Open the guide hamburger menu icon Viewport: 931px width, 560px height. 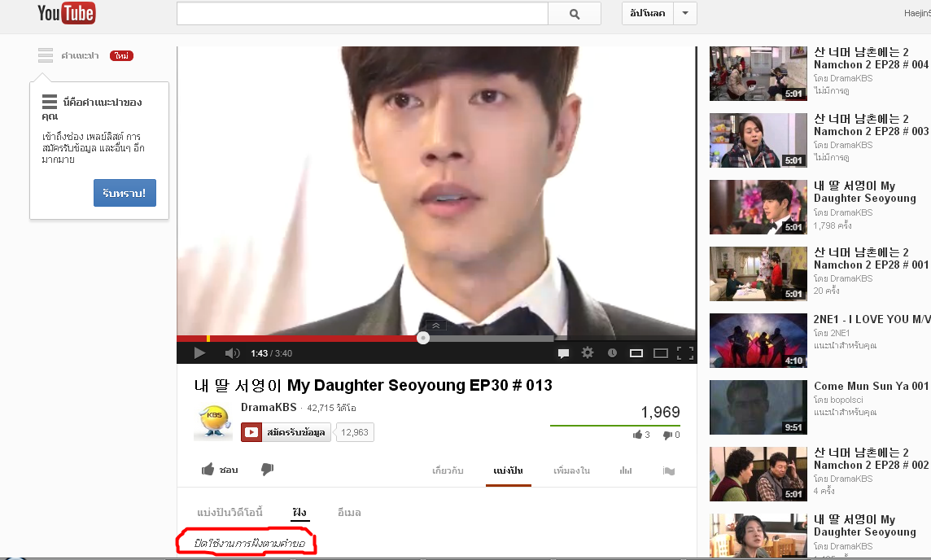tap(46, 55)
